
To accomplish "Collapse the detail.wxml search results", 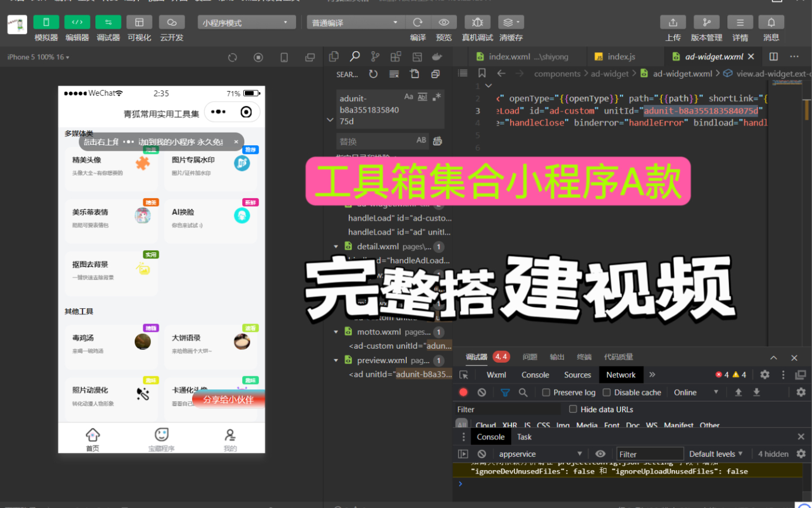I will (335, 247).
